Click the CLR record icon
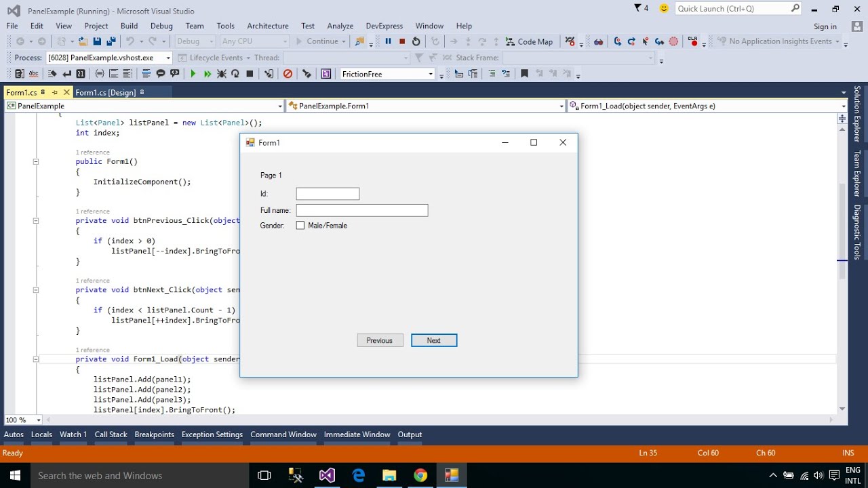The image size is (868, 488). click(x=692, y=41)
